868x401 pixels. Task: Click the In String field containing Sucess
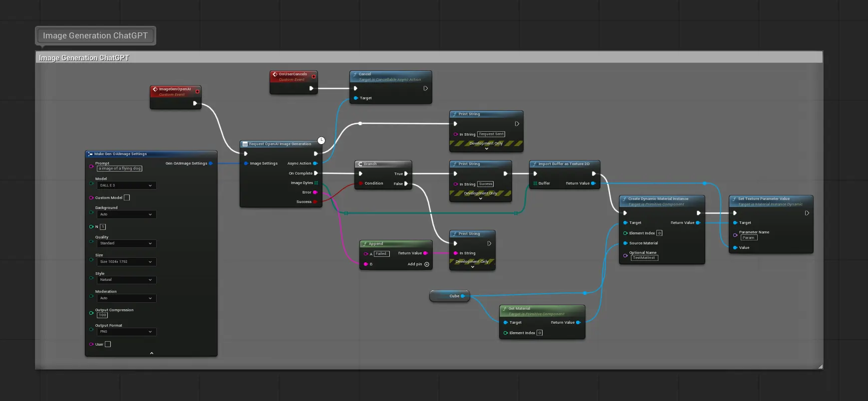(x=486, y=184)
